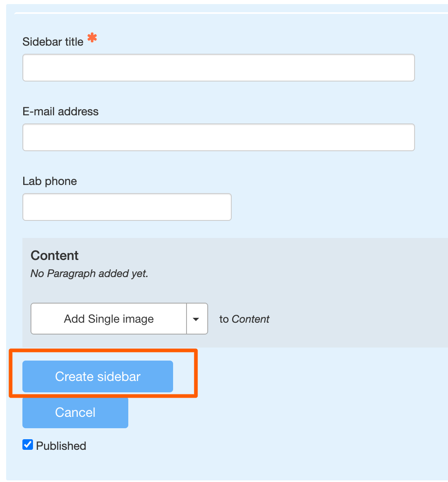Place cursor in the email field
The height and width of the screenshot is (482, 448).
pyautogui.click(x=218, y=137)
